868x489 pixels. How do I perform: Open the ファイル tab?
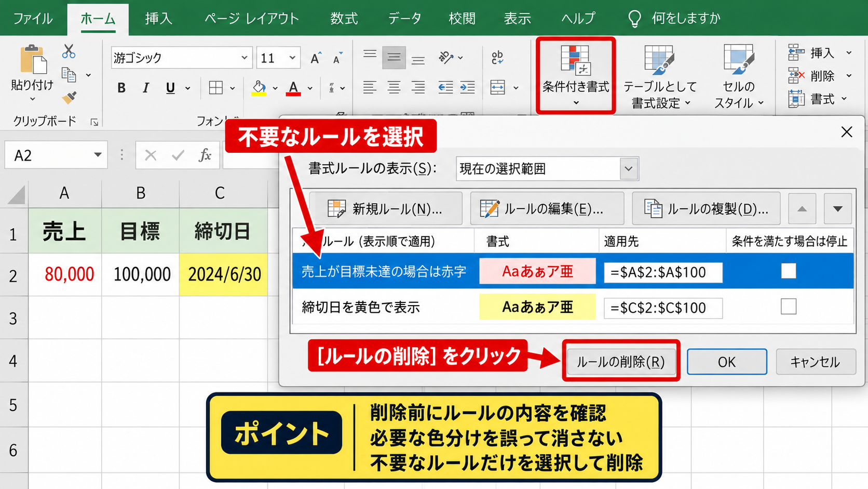click(x=33, y=19)
